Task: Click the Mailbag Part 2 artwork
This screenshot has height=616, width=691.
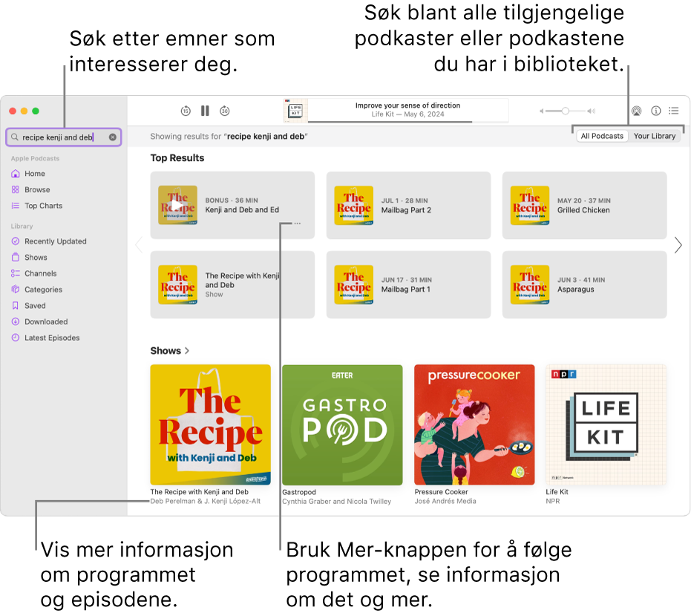Action: 353,206
